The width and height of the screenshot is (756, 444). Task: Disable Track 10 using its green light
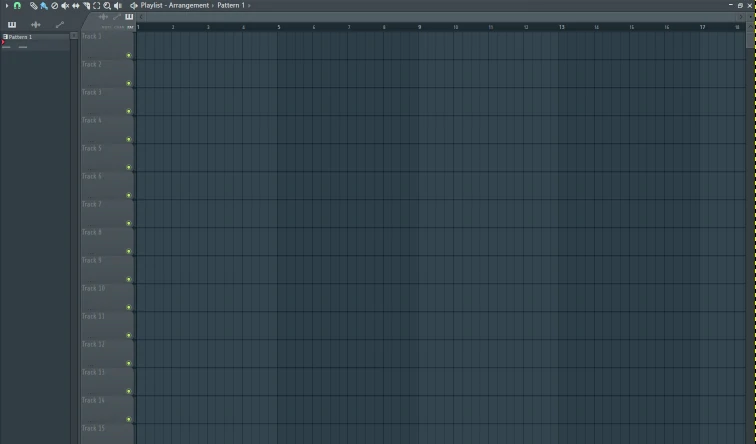(129, 307)
